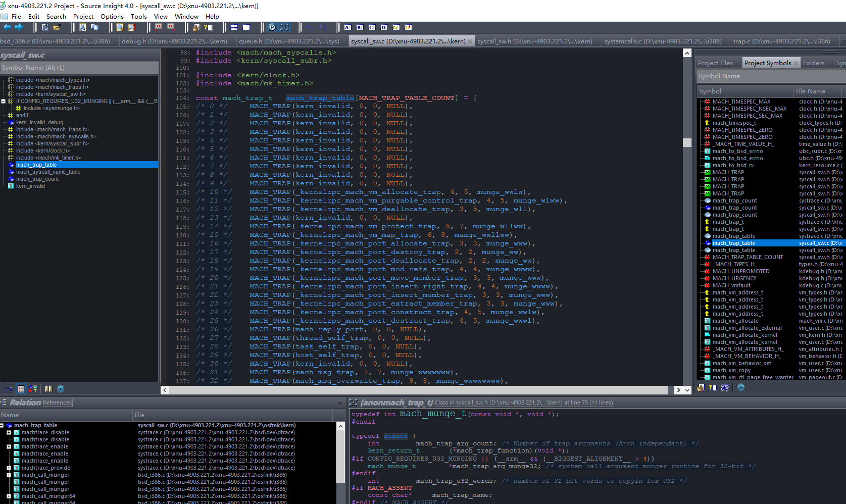Toggle the symbol list view icon
This screenshot has height=504, width=846.
click(21, 389)
